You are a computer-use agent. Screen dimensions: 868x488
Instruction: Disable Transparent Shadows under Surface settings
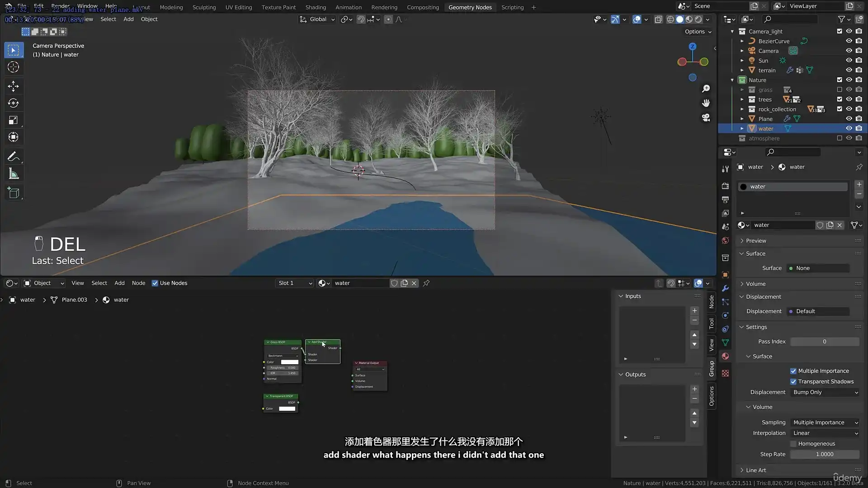coord(793,381)
